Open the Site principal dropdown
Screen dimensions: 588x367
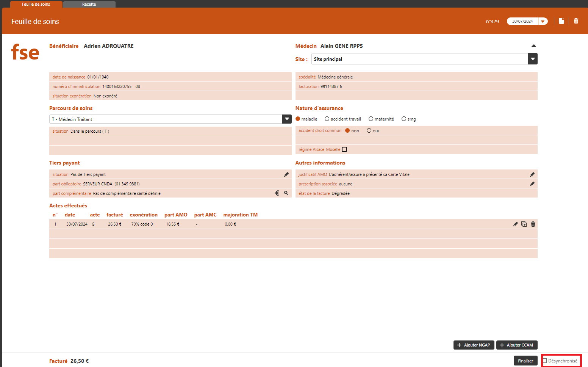(x=533, y=59)
